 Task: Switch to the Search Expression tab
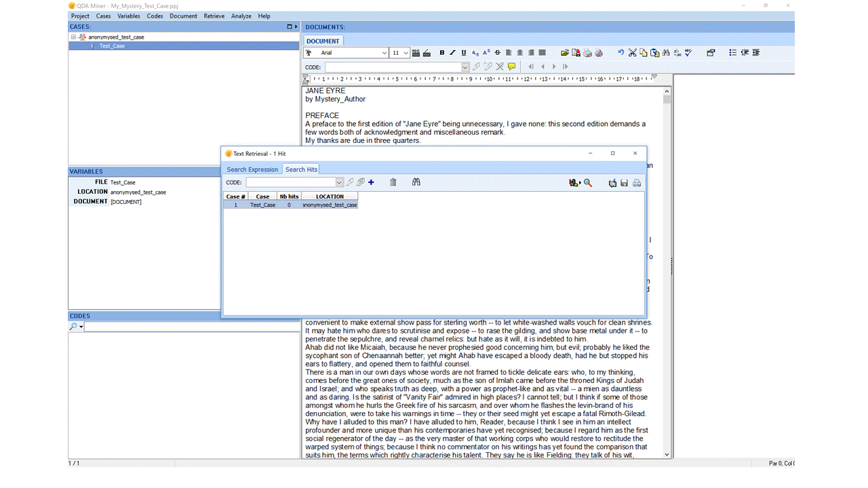[252, 169]
